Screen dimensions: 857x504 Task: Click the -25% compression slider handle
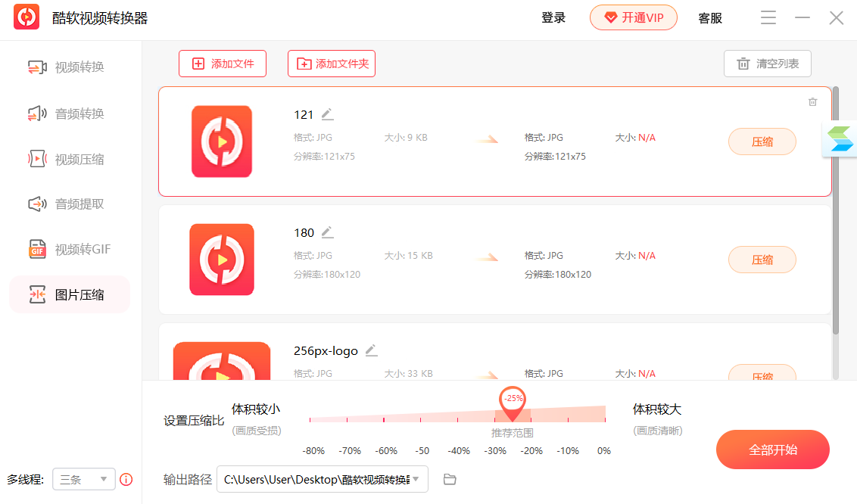click(513, 404)
